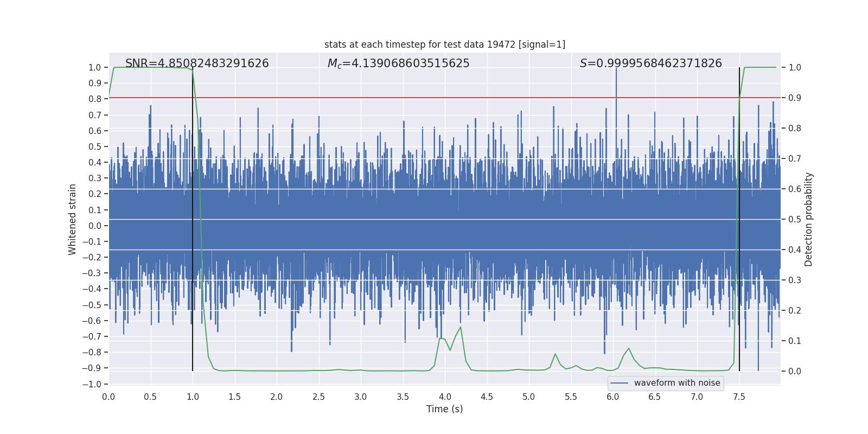Click the SNR value annotation
The width and height of the screenshot is (868, 434).
point(197,63)
